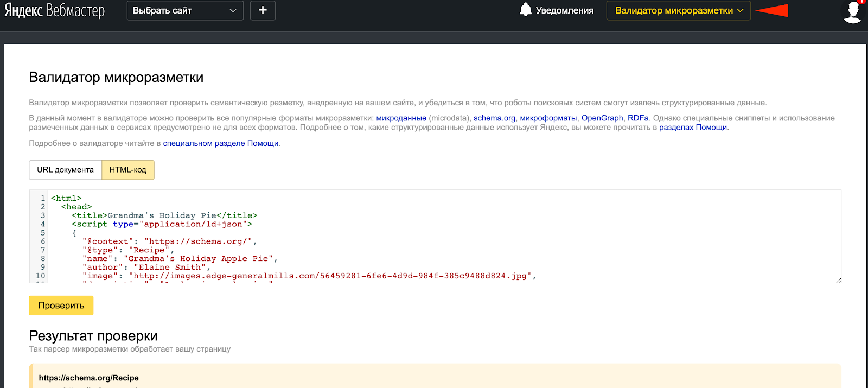Select the 'HTML-код' tab
Image resolution: width=868 pixels, height=388 pixels.
[x=127, y=170]
